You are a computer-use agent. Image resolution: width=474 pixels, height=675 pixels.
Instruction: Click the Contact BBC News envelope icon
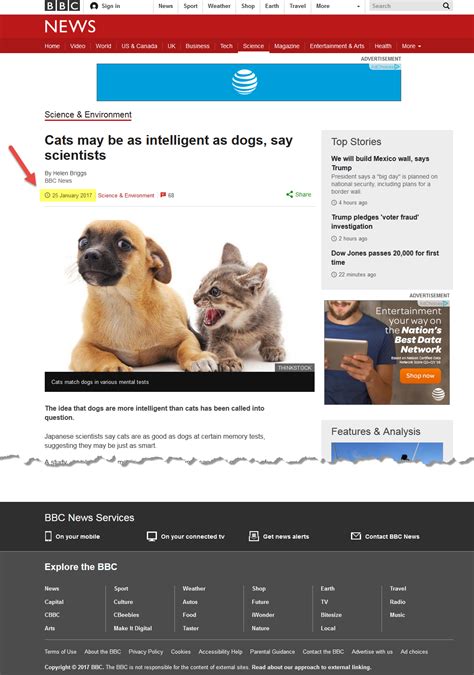click(x=356, y=536)
